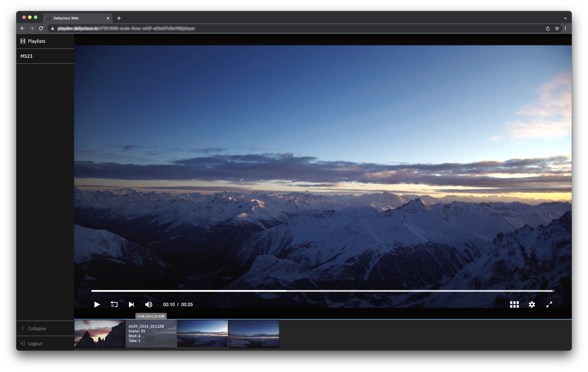
Task: Rewind 10 seconds using the skip-back icon
Action: pyautogui.click(x=114, y=304)
